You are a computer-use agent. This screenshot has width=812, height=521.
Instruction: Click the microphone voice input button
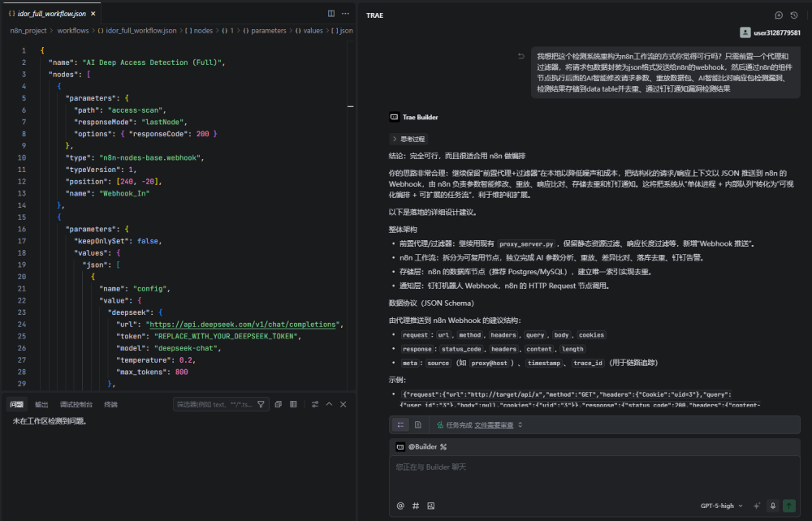click(772, 506)
